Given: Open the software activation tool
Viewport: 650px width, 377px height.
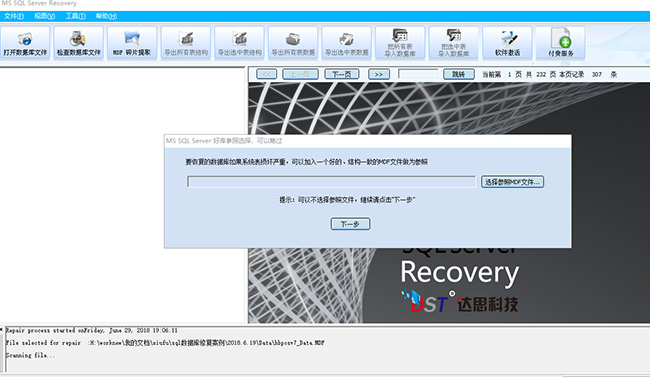Looking at the screenshot, I should pyautogui.click(x=507, y=43).
